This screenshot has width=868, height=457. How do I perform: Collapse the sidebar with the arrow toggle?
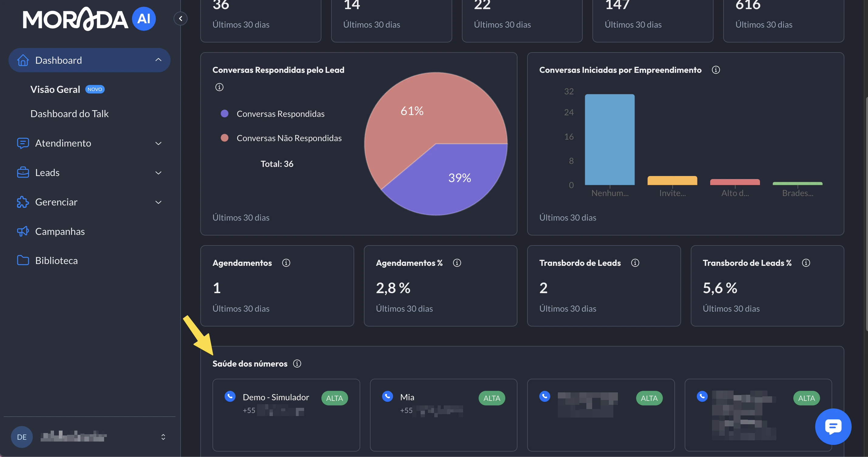181,18
